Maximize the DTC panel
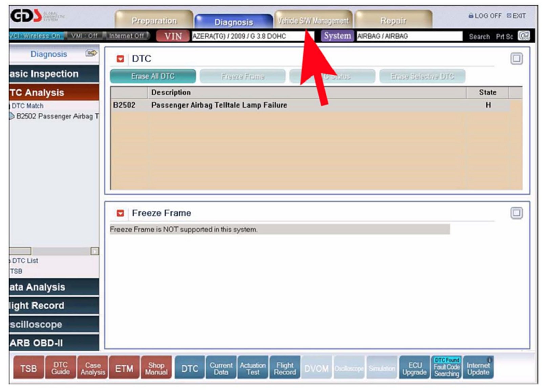This screenshot has width=559, height=392. pyautogui.click(x=516, y=59)
